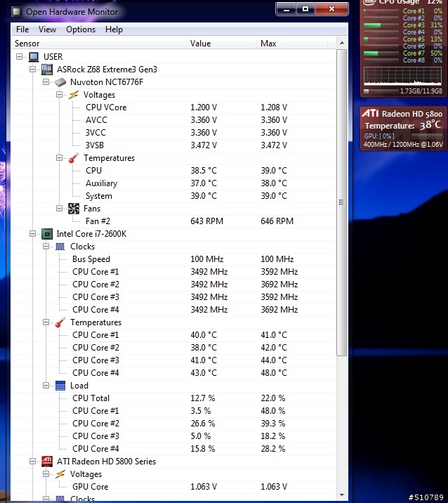
Task: Click the ASRock Z68 motherboard icon
Action: pyautogui.click(x=47, y=70)
